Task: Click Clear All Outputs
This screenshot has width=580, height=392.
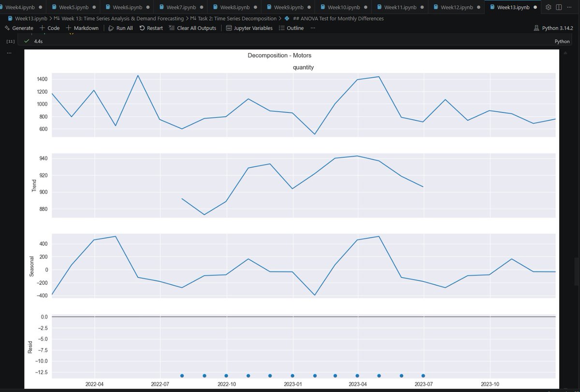Action: (192, 28)
